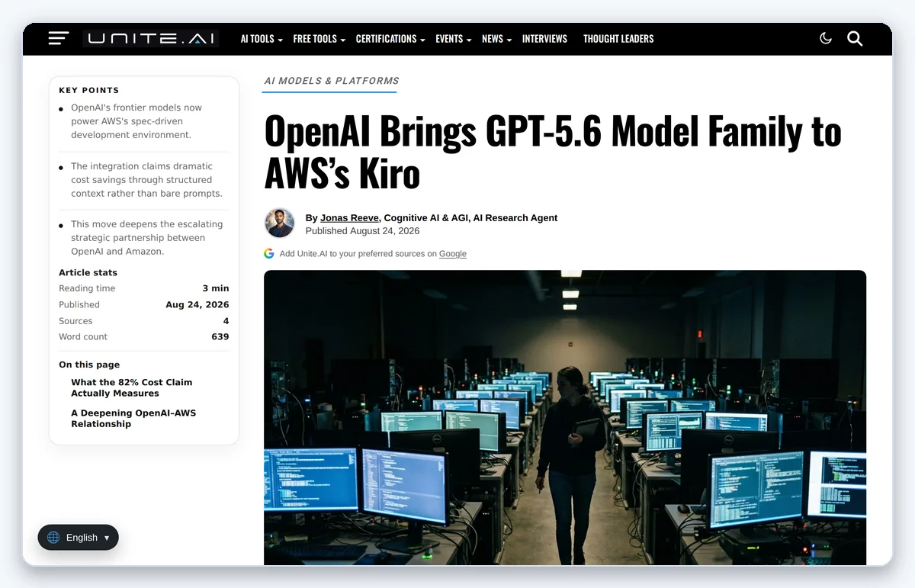Click the first key point about frontier models
915x588 pixels.
pyautogui.click(x=136, y=121)
